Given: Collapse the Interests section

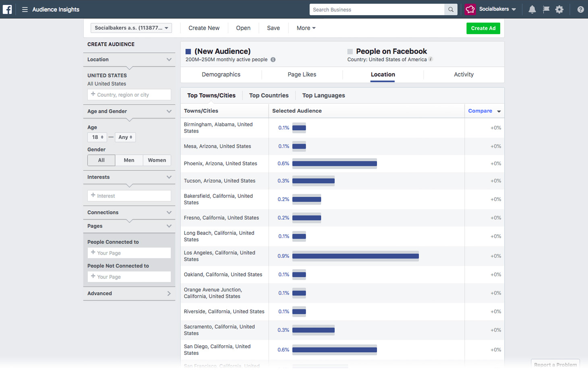Looking at the screenshot, I should (169, 177).
